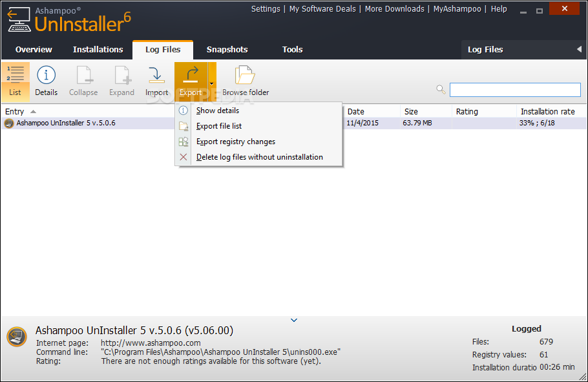Click the Collapse toolbar icon
588x382 pixels.
[83, 75]
